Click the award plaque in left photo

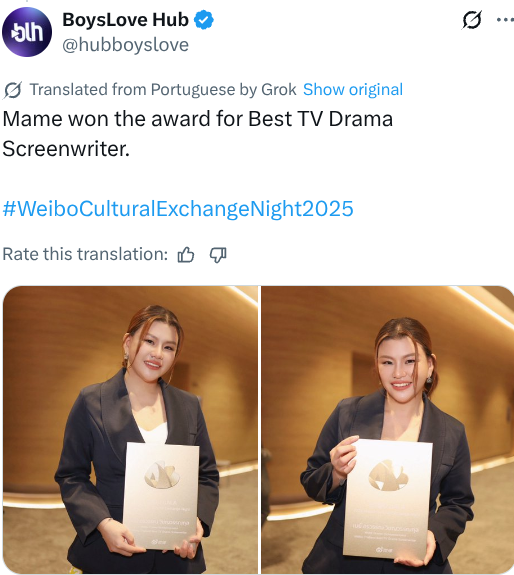pos(161,496)
